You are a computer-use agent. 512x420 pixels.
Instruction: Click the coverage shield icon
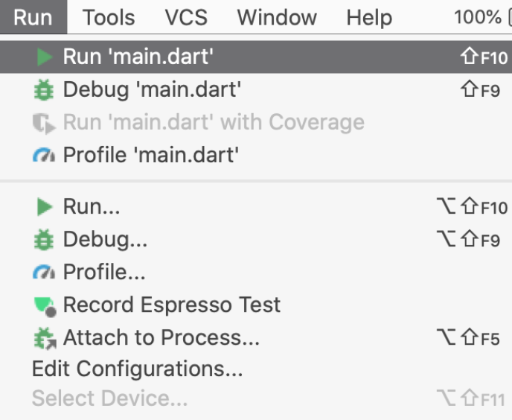point(44,123)
